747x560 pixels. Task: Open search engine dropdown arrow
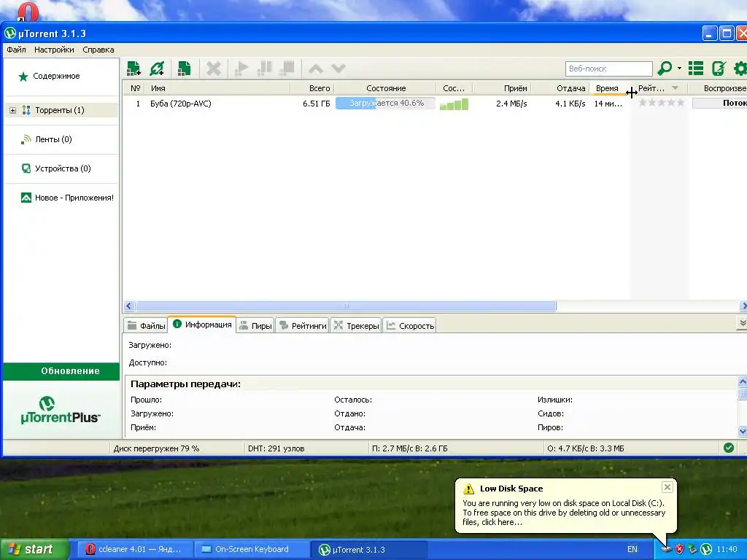[x=679, y=69]
